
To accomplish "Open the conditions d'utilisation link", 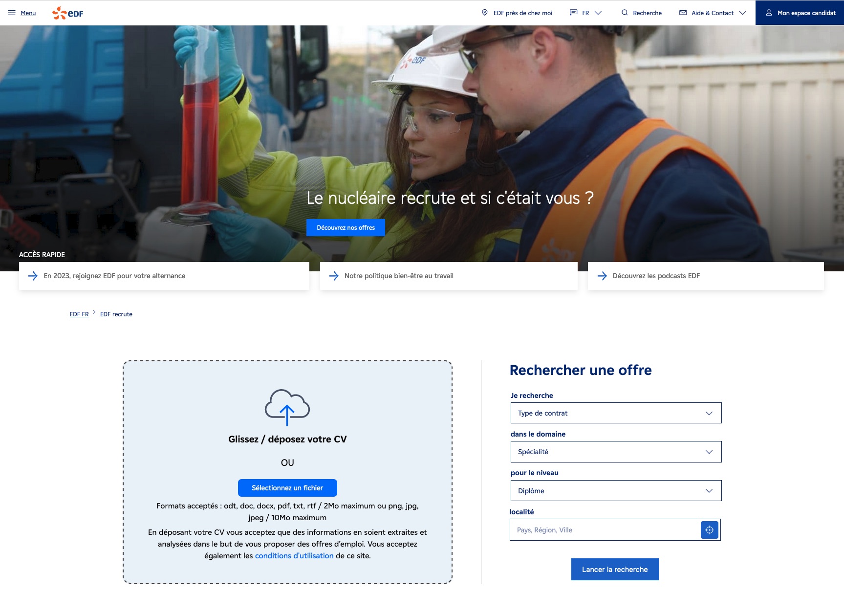I will click(294, 556).
